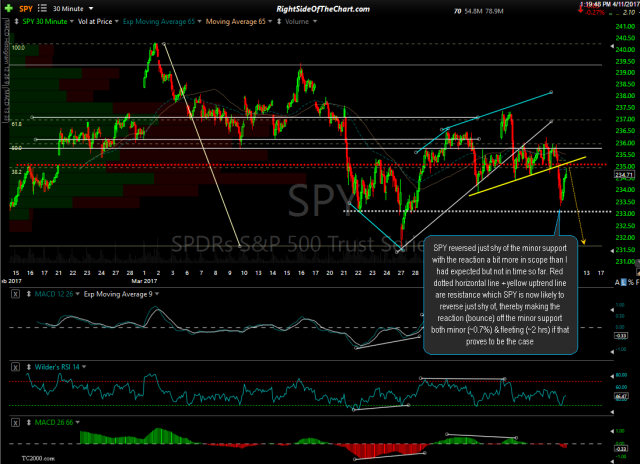This screenshot has height=464, width=640.
Task: Toggle the A arithmetic scale option
Action: click(617, 282)
